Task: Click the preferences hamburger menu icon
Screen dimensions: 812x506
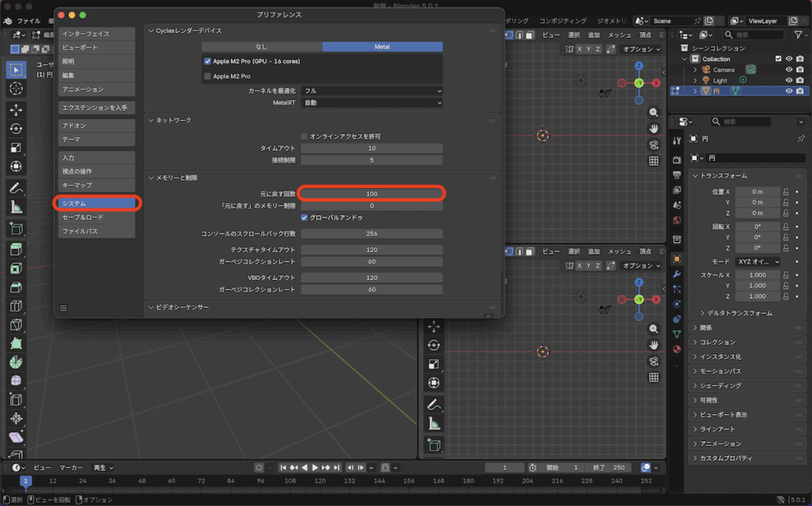Action: pos(63,308)
